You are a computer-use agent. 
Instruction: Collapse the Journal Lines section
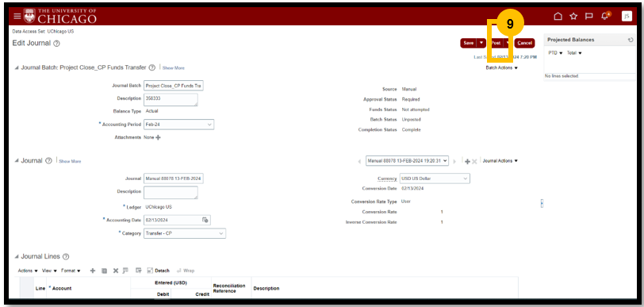[17, 257]
